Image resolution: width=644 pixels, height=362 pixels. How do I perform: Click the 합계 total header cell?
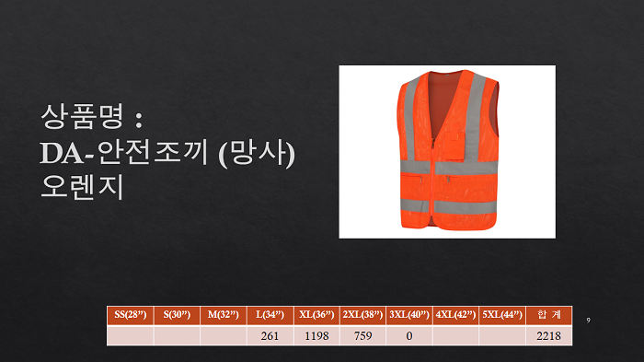tap(549, 316)
